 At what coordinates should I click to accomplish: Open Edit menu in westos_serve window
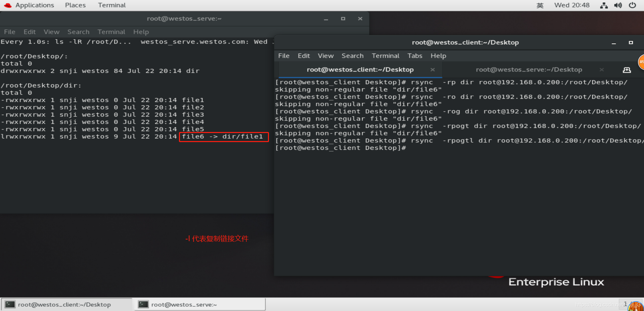pos(30,32)
